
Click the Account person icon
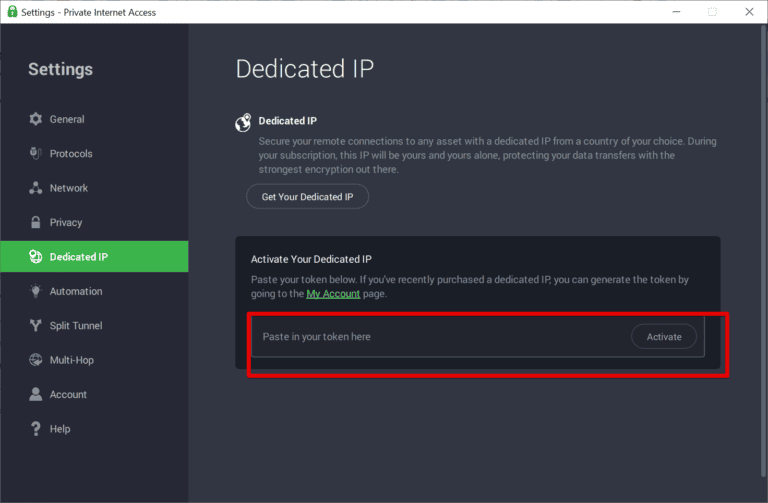pyautogui.click(x=35, y=394)
